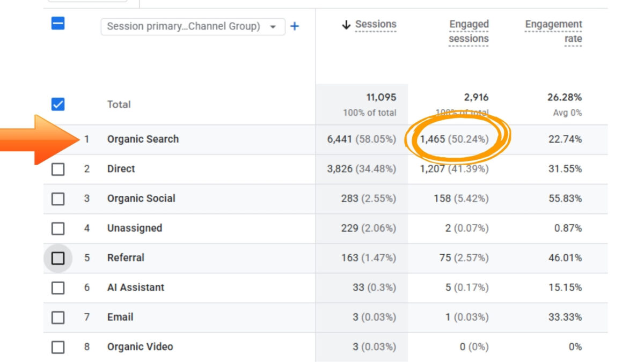Click the Direct channel label
The image size is (644, 362).
pyautogui.click(x=121, y=168)
